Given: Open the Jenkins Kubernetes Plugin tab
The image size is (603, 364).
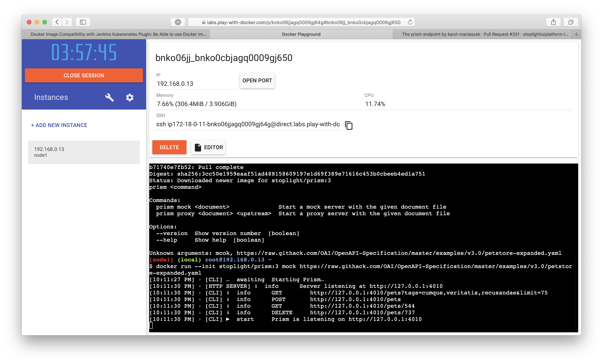Looking at the screenshot, I should tap(119, 34).
